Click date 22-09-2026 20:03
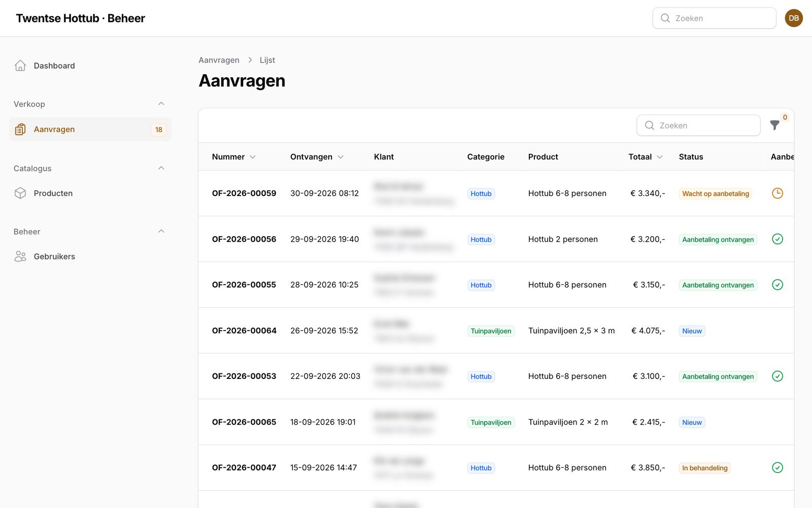This screenshot has width=812, height=508. coord(325,376)
